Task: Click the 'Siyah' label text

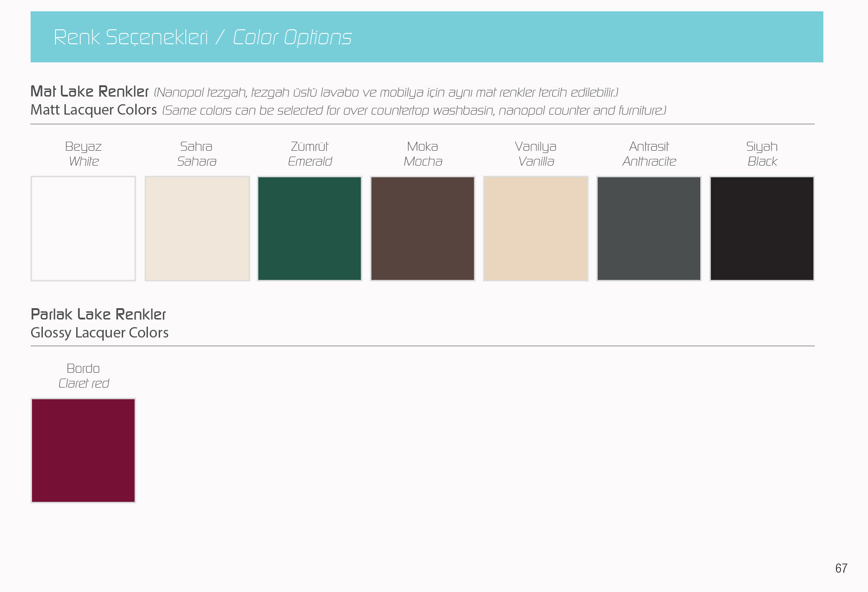Action: [x=762, y=147]
